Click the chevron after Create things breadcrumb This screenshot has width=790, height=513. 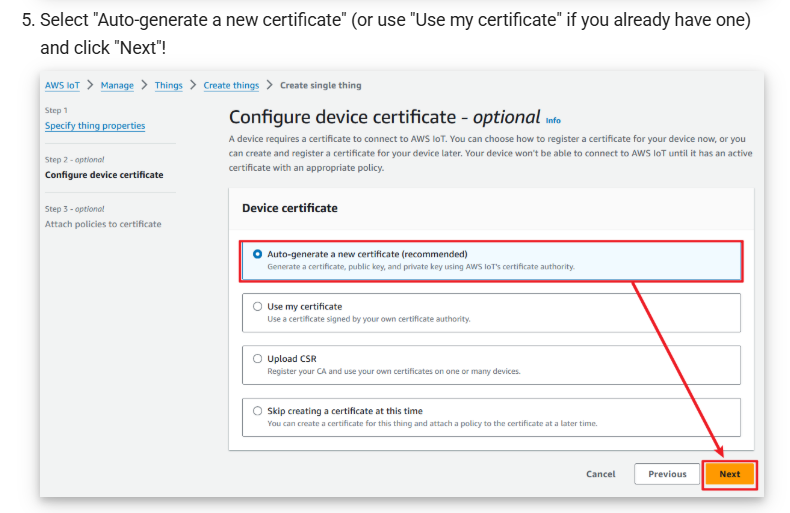point(269,86)
